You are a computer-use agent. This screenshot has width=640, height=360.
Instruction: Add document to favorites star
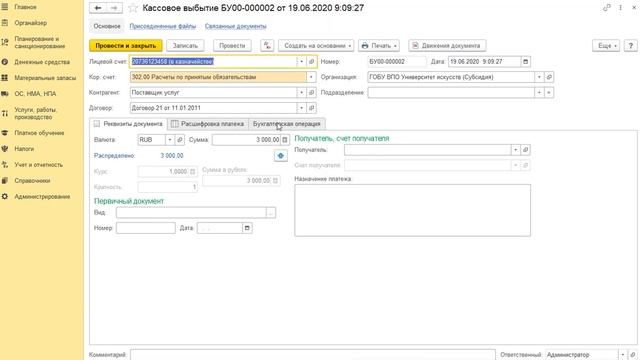(x=133, y=8)
